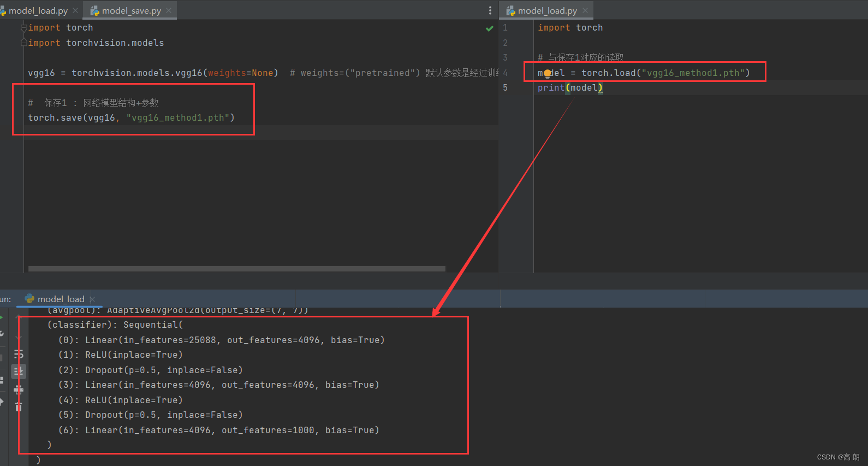This screenshot has height=466, width=868.
Task: Click the torch.save(vgg16, ...) code line
Action: (x=131, y=117)
